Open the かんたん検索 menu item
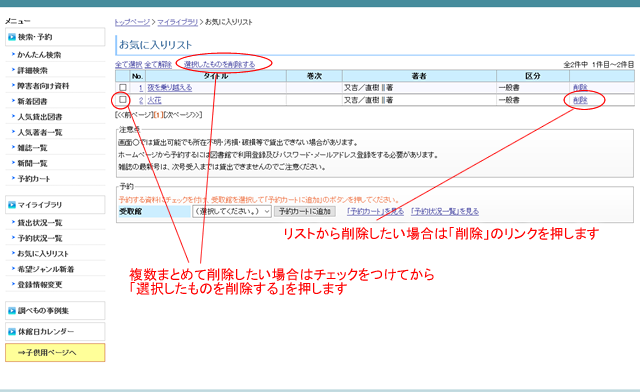 [x=39, y=55]
